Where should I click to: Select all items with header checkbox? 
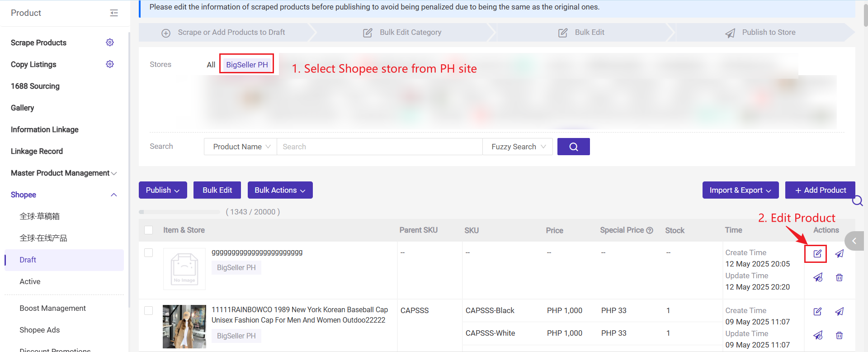click(x=148, y=230)
